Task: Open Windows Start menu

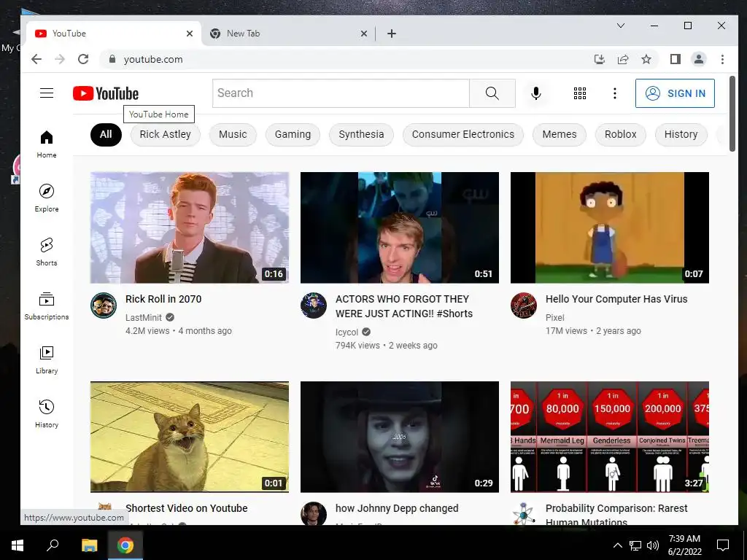Action: tap(18, 545)
